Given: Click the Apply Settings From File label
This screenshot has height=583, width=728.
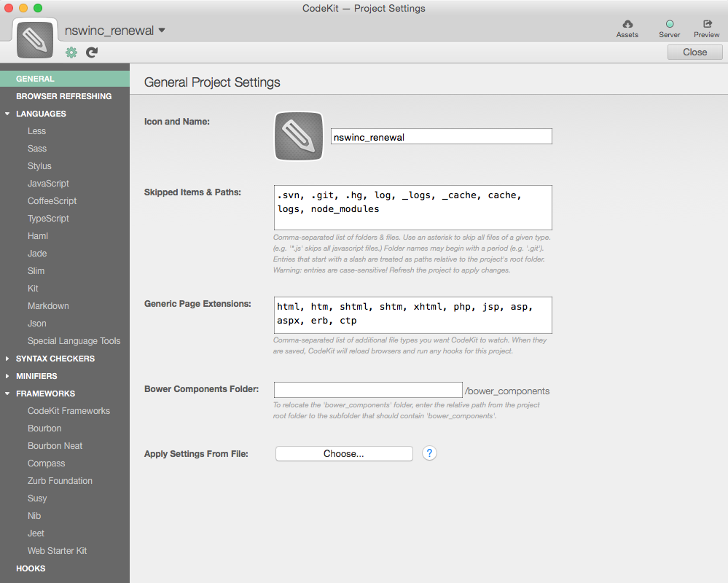Looking at the screenshot, I should click(x=197, y=454).
